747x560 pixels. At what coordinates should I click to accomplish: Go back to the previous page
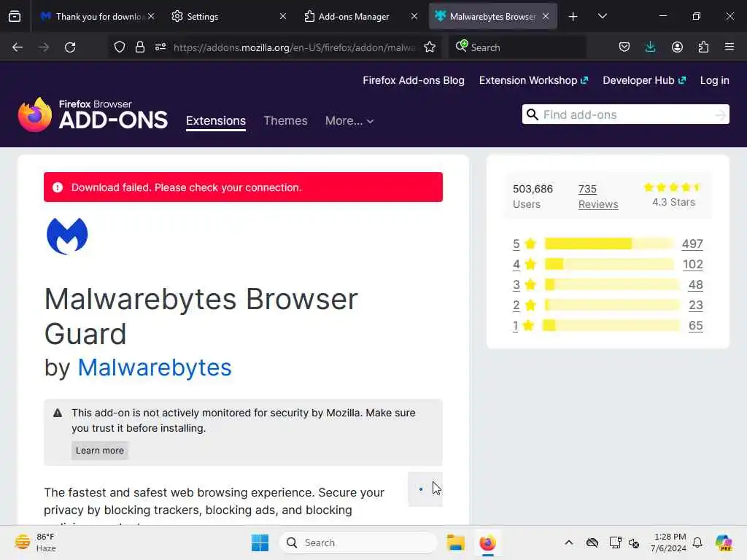[x=18, y=47]
